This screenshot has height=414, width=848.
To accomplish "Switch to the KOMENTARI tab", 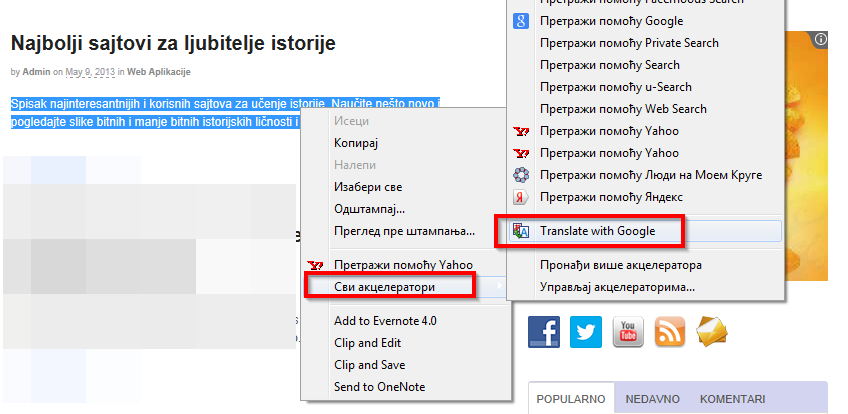I will tap(732, 399).
